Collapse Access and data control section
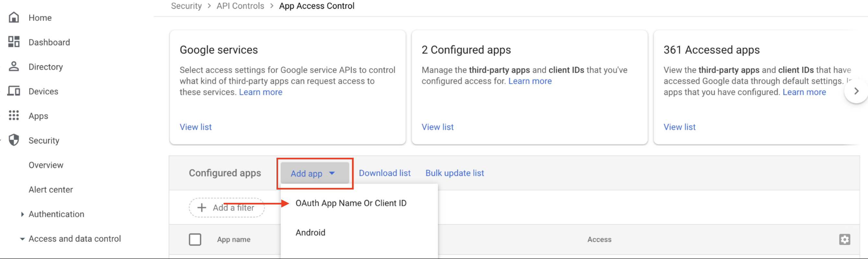Image resolution: width=868 pixels, height=259 pixels. (22, 239)
